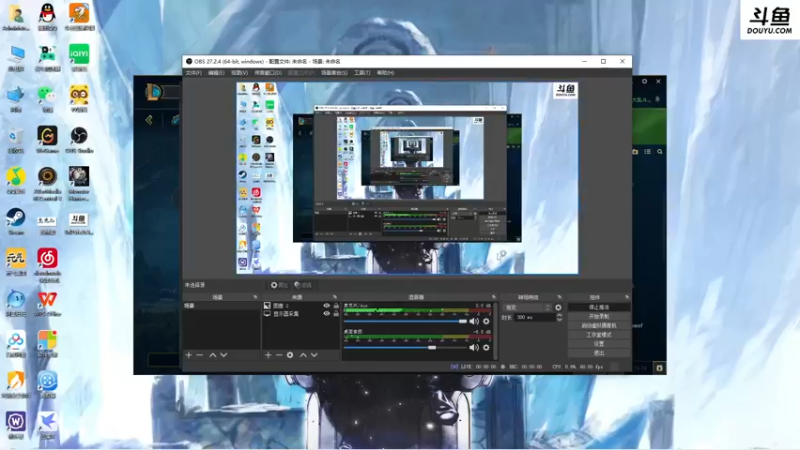This screenshot has height=450, width=800.
Task: Open the 工具(T) menu
Action: click(362, 73)
